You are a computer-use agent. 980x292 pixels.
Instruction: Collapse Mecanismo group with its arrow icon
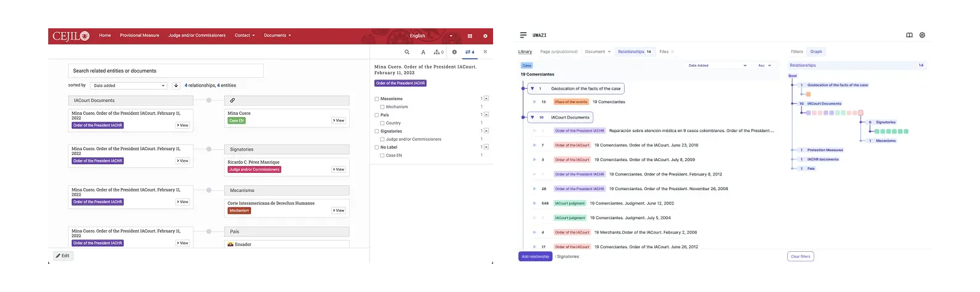point(486,98)
